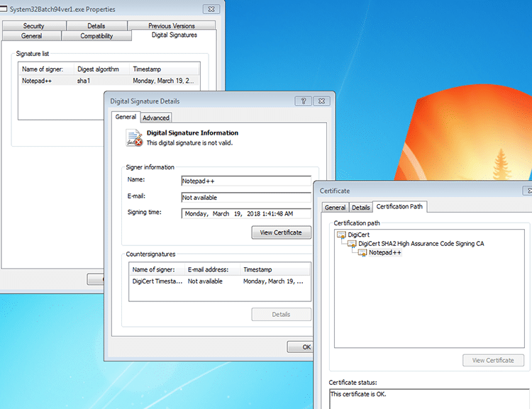This screenshot has width=532, height=409.
Task: Open Details tab in Certificate window
Action: 360,208
